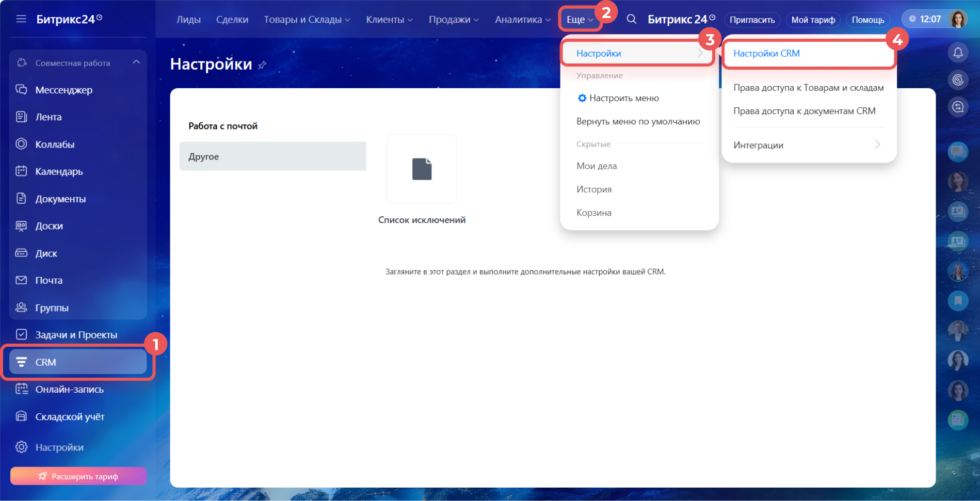Click the Пригласить button
Viewport: 980px width, 501px height.
pyautogui.click(x=752, y=20)
